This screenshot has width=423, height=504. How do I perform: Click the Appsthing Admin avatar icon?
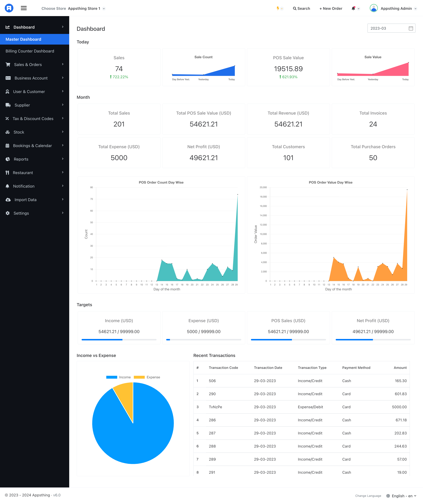tap(374, 8)
